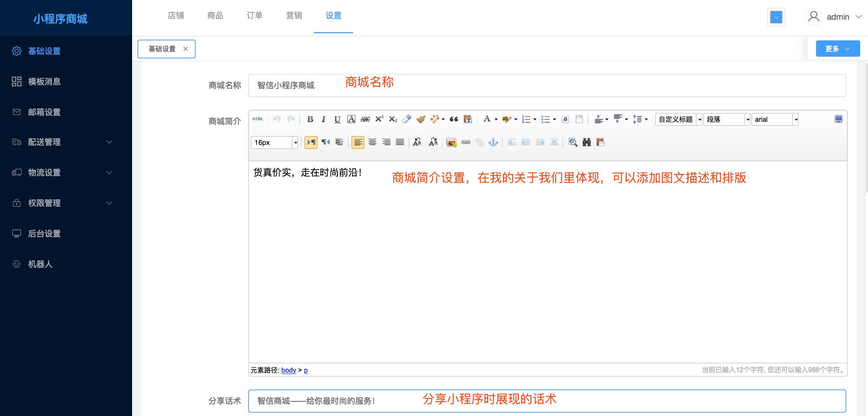Increase first-line indent icon
The height and width of the screenshot is (416, 868).
(339, 142)
